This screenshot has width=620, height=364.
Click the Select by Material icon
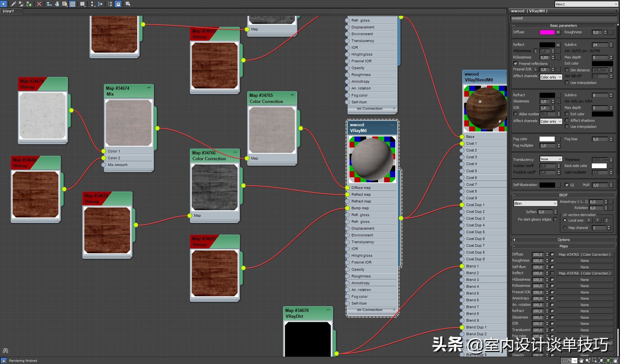128,4
